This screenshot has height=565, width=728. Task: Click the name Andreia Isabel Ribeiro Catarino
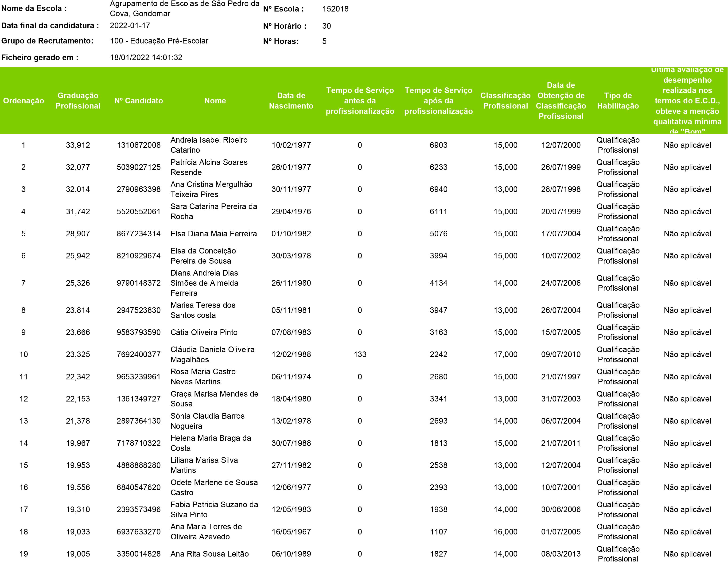(x=209, y=145)
